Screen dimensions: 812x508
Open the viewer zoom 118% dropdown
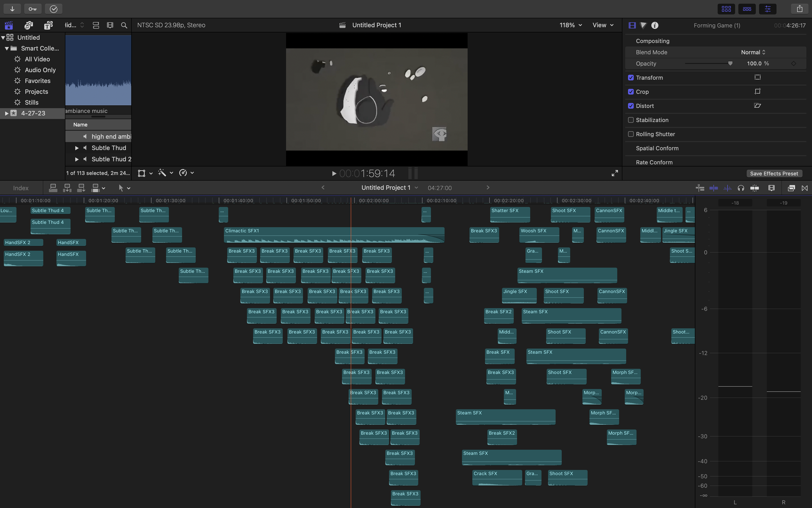(570, 25)
